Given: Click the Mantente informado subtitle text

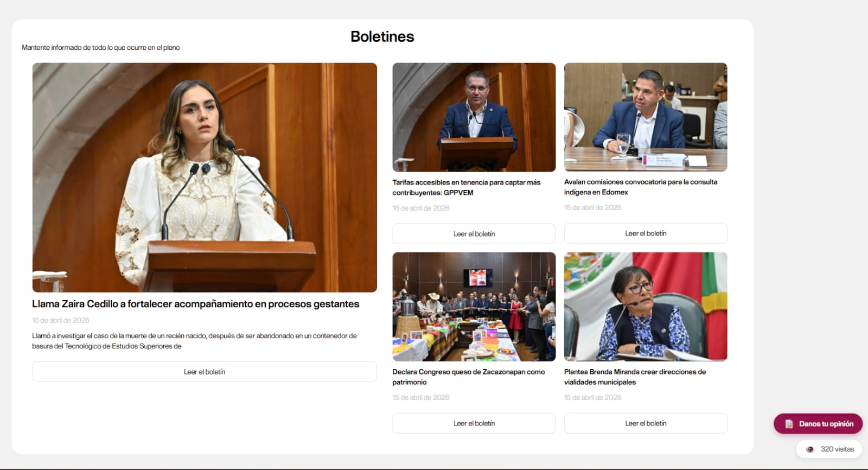Looking at the screenshot, I should tap(101, 48).
